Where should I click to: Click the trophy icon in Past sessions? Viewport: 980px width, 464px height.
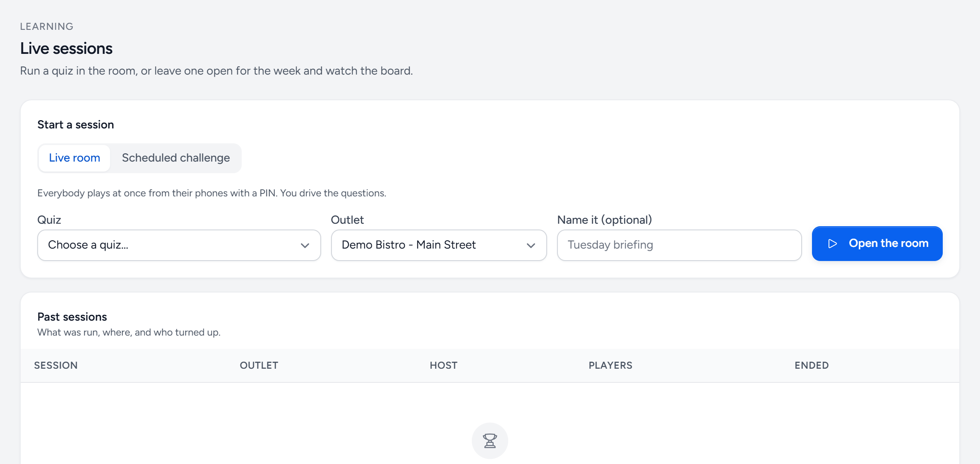[490, 440]
